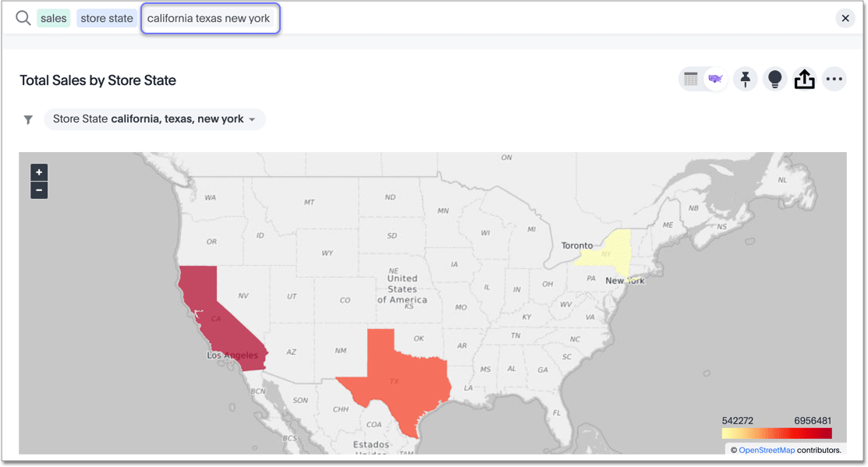The width and height of the screenshot is (868, 467).
Task: Expand the Store State filter dropdown
Action: [252, 119]
